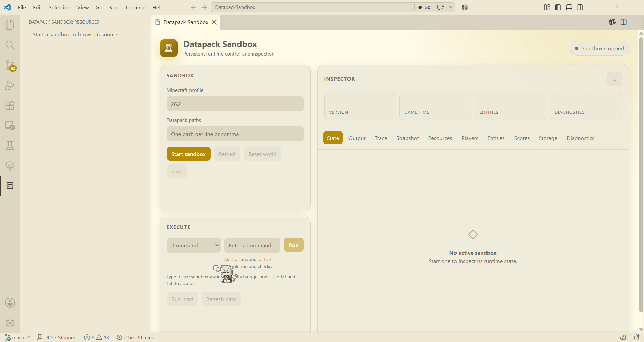Click the master* branch indicator
Viewport: 644px width, 342px height.
point(17,337)
